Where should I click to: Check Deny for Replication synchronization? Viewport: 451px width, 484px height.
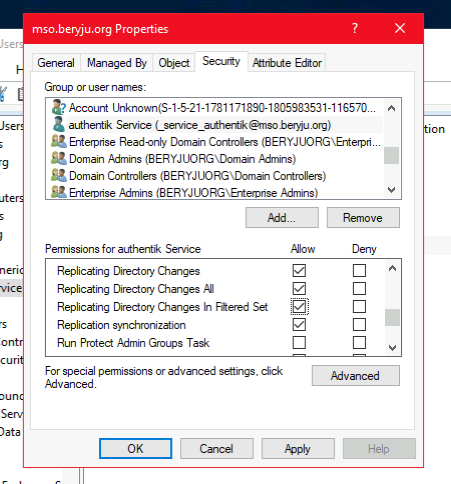tap(359, 324)
